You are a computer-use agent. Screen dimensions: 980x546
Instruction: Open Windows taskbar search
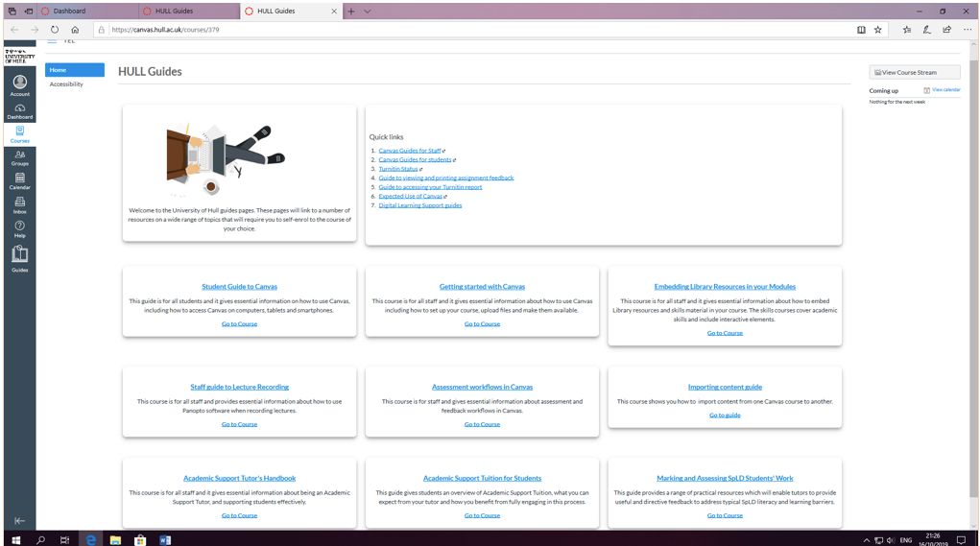pos(40,539)
